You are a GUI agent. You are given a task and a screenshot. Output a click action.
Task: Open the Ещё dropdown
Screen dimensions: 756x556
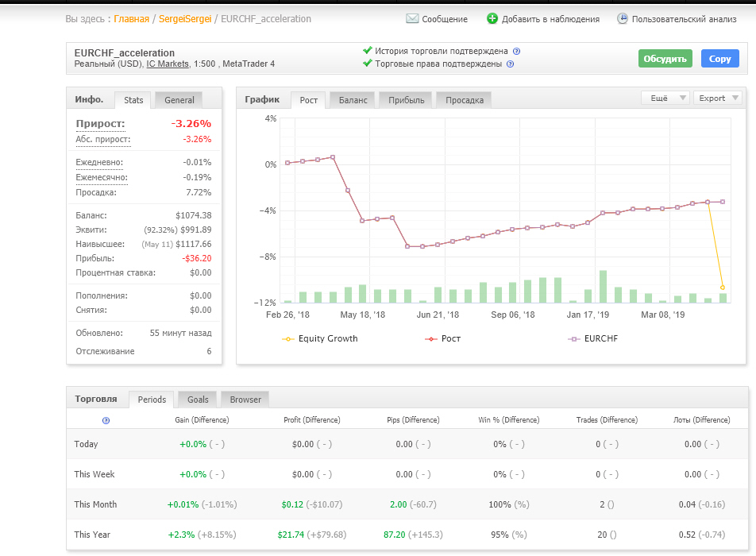[665, 98]
